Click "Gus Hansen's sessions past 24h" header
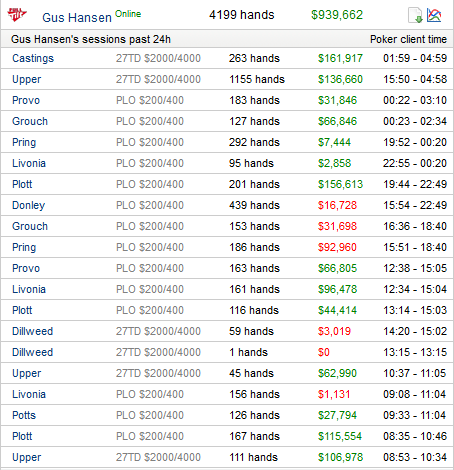The height and width of the screenshot is (470, 454). point(91,39)
